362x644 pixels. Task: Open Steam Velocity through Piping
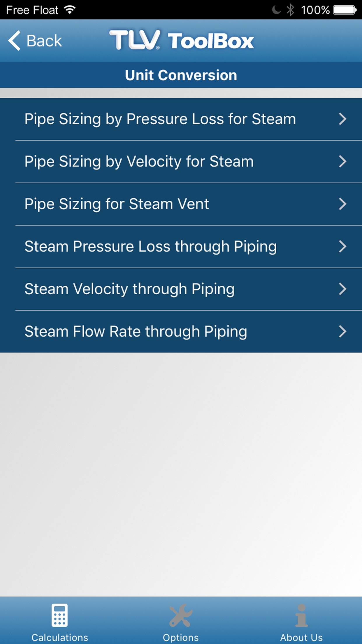129,289
